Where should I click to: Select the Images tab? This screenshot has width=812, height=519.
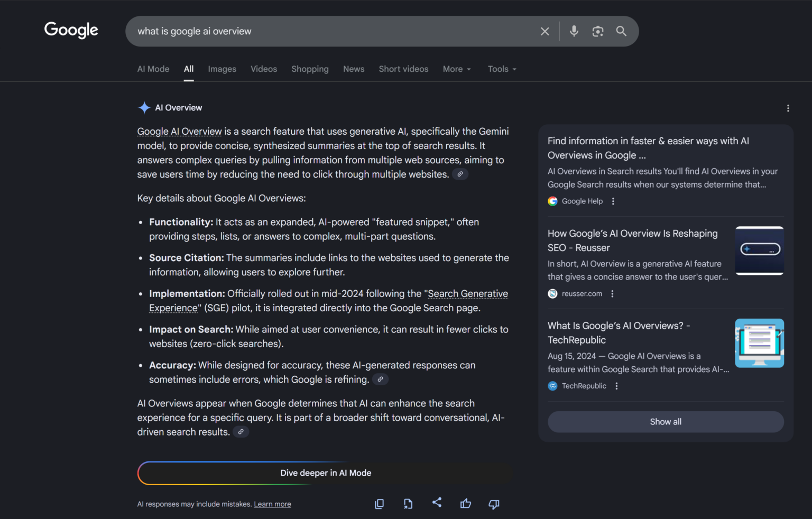[x=222, y=69]
